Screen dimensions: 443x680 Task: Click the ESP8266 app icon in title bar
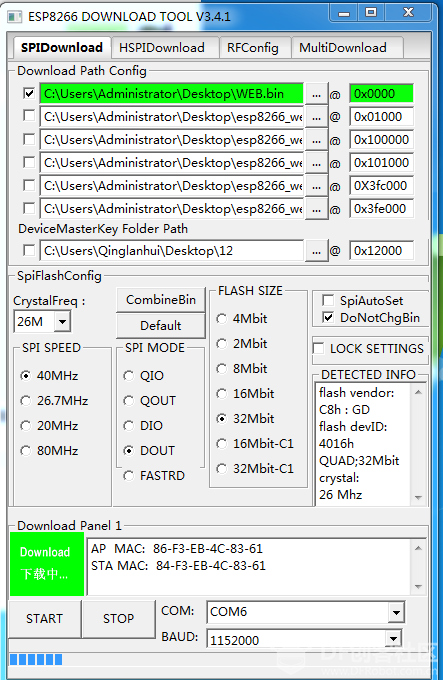(14, 17)
